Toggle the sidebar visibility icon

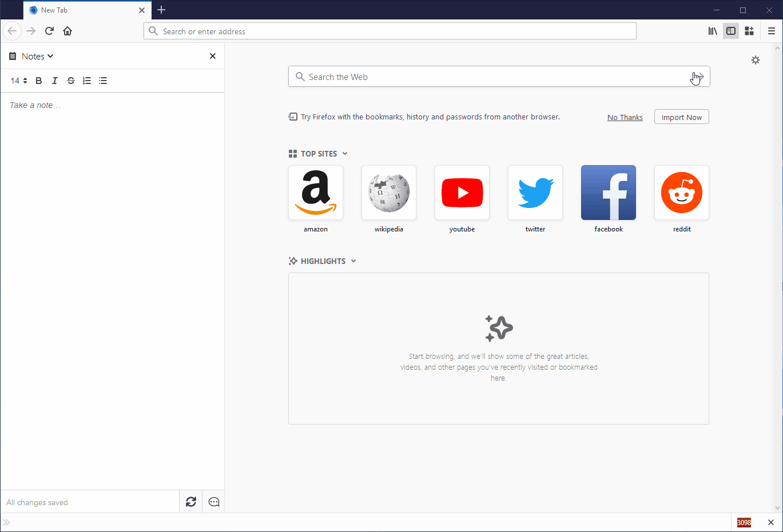point(730,31)
